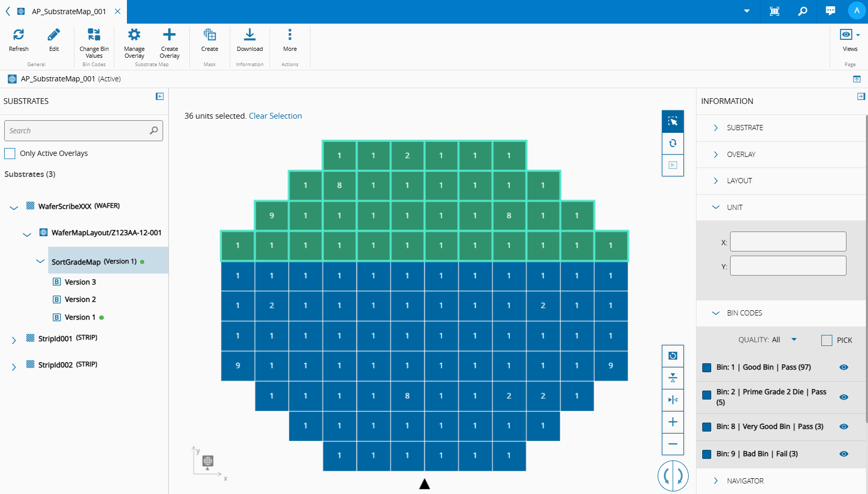Click Bin 9 color swatch
Screen dimensions: 868x494
pos(707,454)
